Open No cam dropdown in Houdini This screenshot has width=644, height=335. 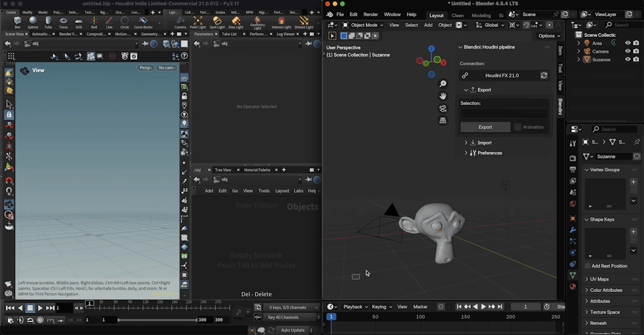pos(167,68)
